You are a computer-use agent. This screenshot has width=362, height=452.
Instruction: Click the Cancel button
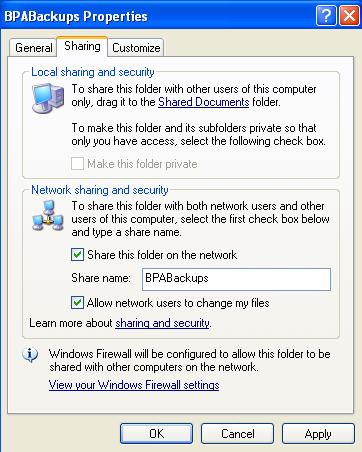click(237, 433)
